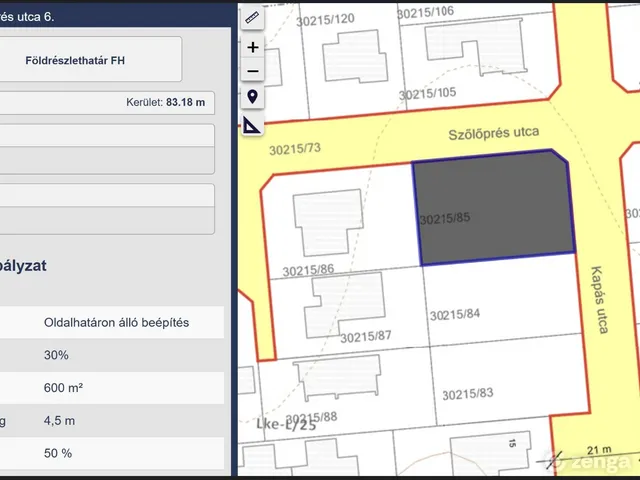
Task: Select the triangle area measurement tool
Action: (x=252, y=125)
